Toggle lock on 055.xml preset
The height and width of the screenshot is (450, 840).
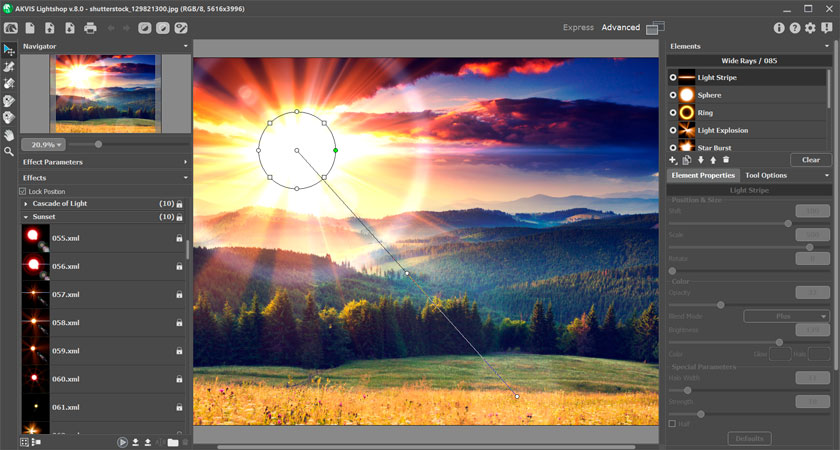pos(179,238)
